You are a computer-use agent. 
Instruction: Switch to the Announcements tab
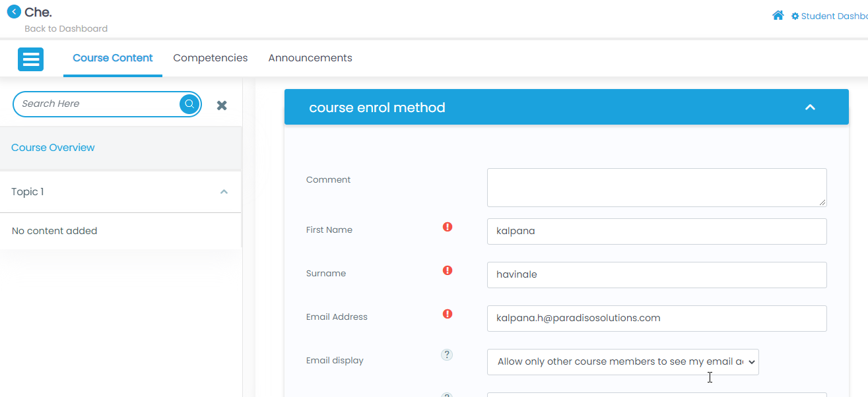tap(310, 58)
